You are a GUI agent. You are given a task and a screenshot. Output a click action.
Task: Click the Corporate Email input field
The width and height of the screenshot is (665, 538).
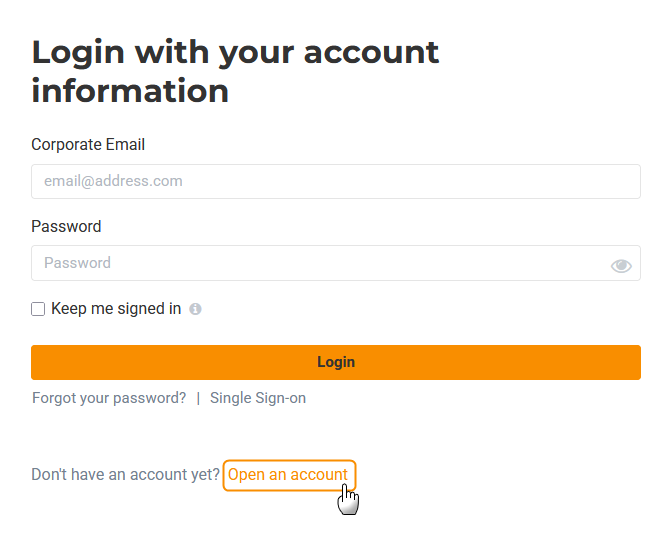pyautogui.click(x=335, y=182)
